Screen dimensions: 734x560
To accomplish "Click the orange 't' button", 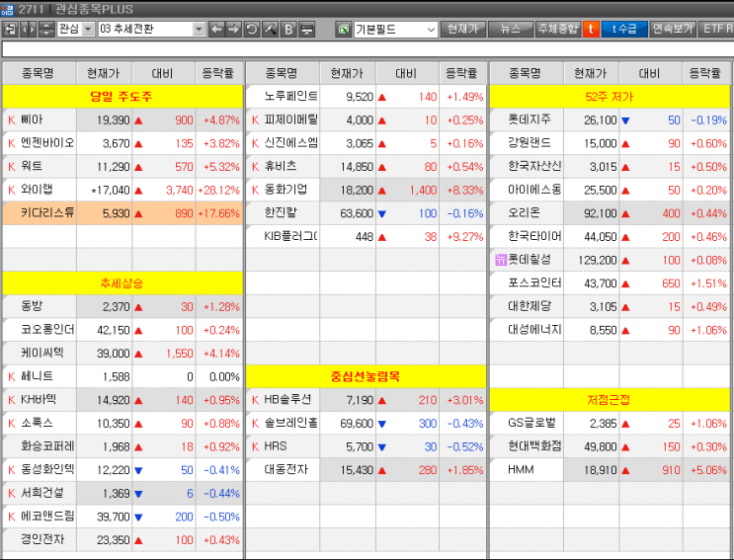I will tap(591, 29).
